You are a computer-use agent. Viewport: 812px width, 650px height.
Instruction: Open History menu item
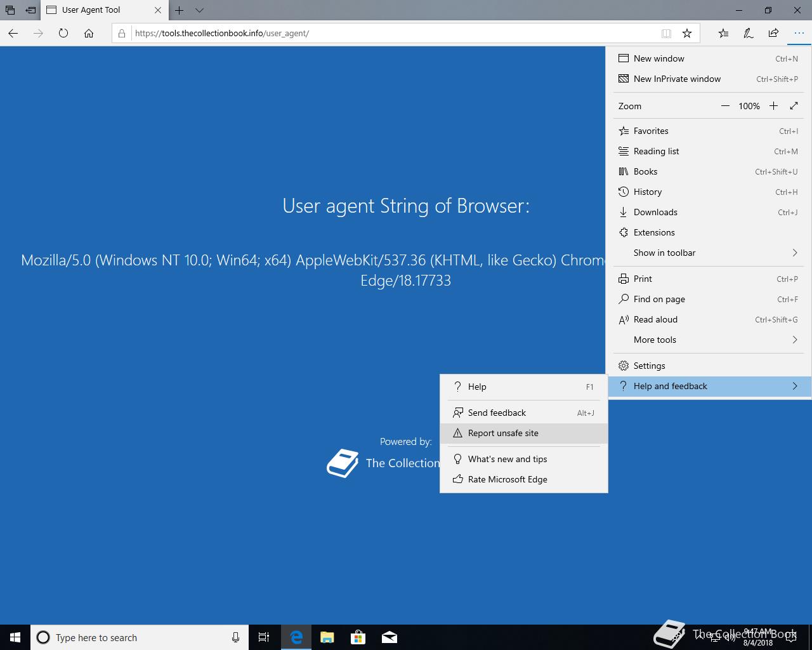tap(709, 192)
